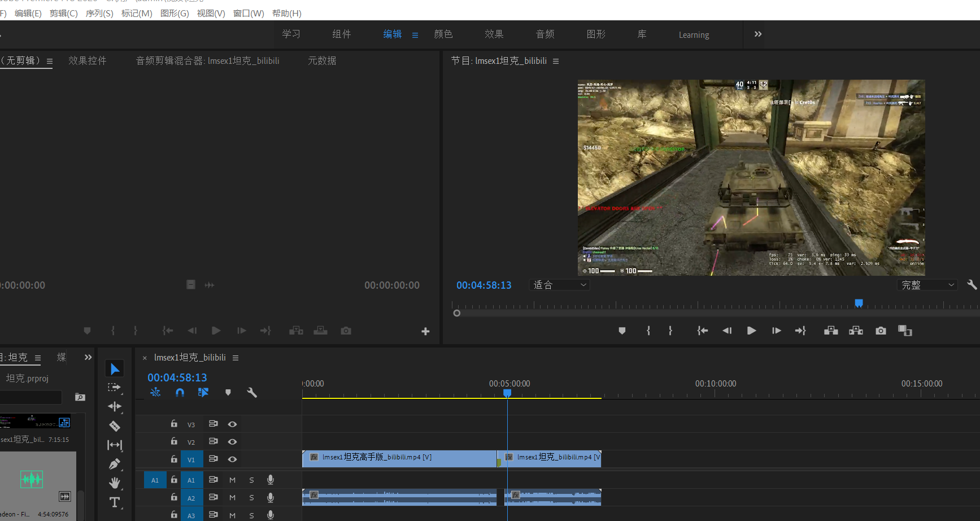Expand the workspace overflow chevron

758,34
